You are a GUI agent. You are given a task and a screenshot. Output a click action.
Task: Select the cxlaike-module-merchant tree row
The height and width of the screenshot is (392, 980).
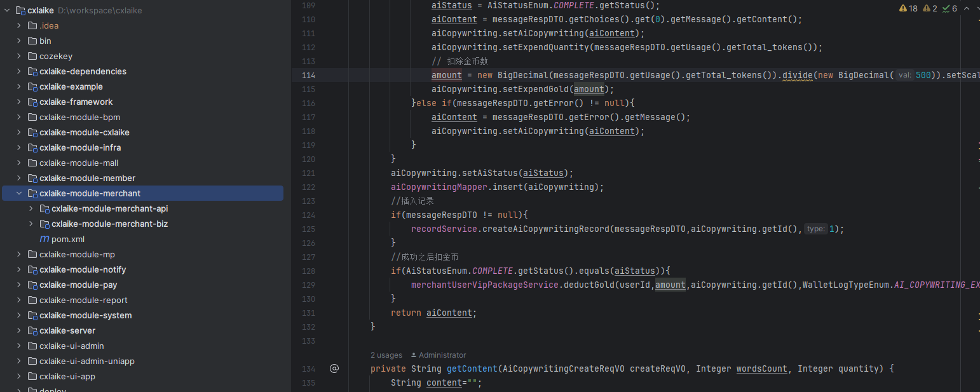tap(143, 193)
